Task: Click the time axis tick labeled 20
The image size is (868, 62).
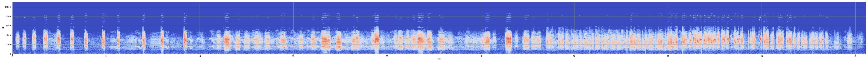Action: 387,56
